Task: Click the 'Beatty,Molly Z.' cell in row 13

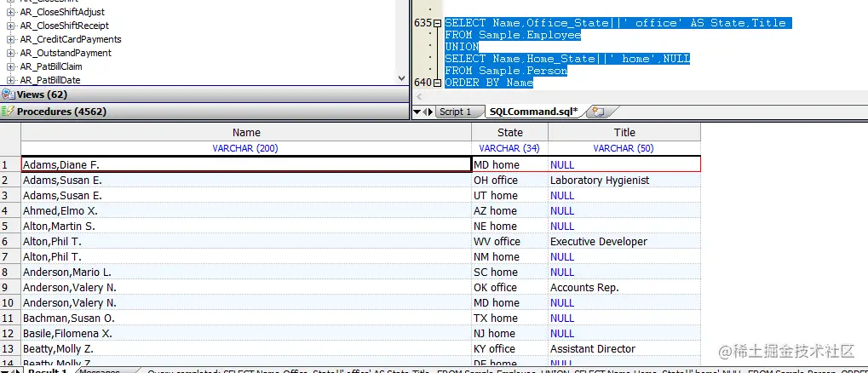Action: tap(246, 348)
